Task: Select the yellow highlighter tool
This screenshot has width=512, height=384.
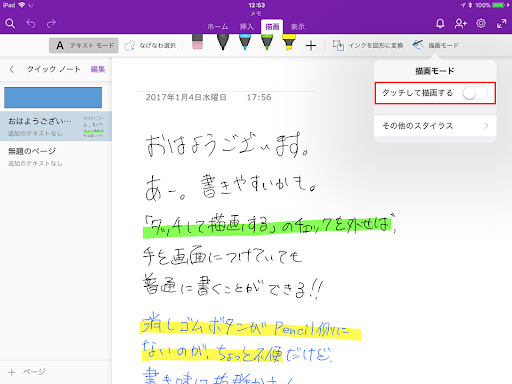Action: (x=289, y=42)
